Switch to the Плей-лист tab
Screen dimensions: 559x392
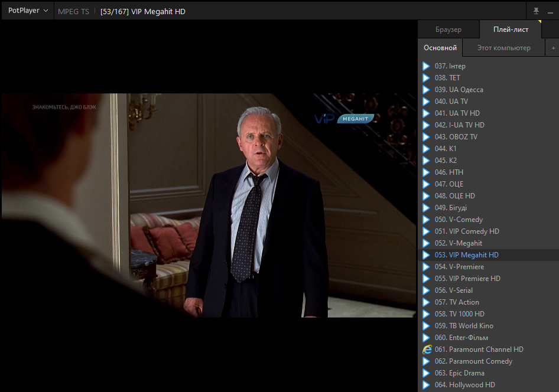pyautogui.click(x=511, y=30)
